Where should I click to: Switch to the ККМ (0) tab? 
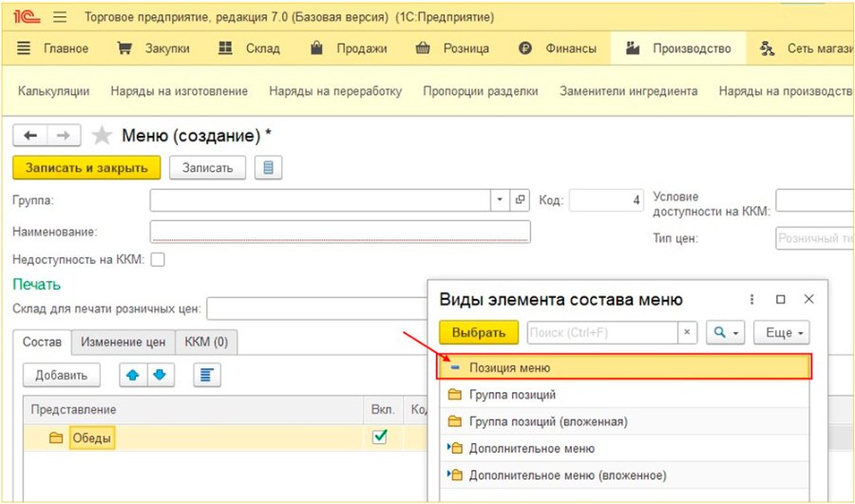pyautogui.click(x=206, y=343)
